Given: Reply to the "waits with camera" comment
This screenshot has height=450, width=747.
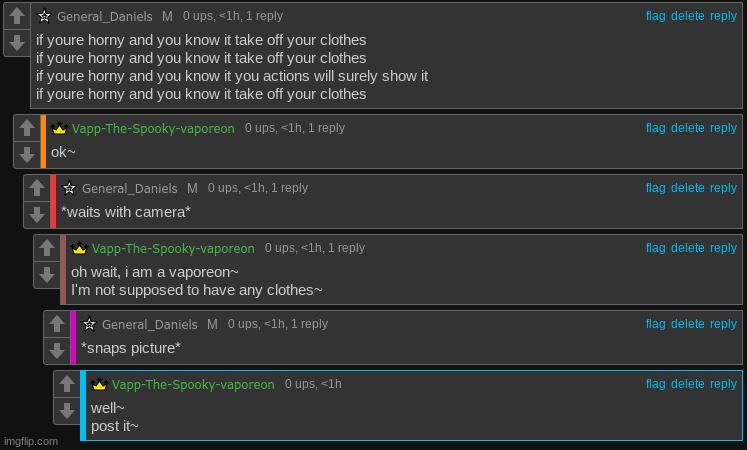Looking at the screenshot, I should (723, 188).
